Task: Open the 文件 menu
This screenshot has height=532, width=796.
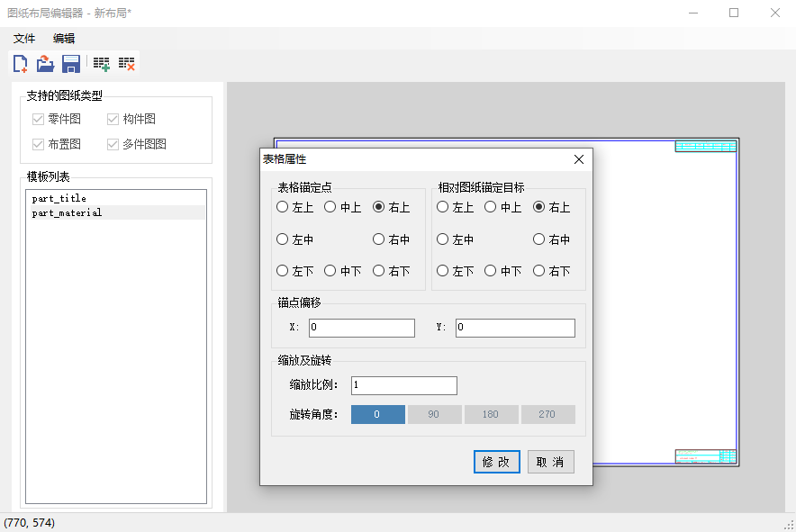Action: pyautogui.click(x=24, y=39)
